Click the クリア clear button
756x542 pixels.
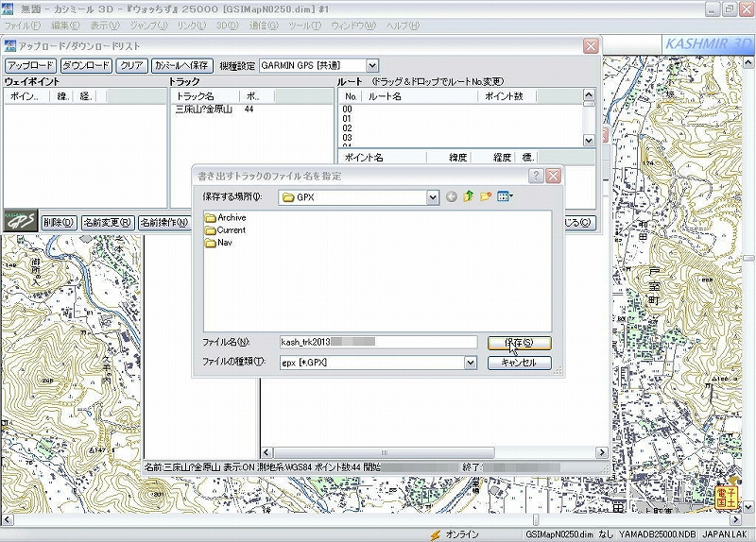[131, 65]
